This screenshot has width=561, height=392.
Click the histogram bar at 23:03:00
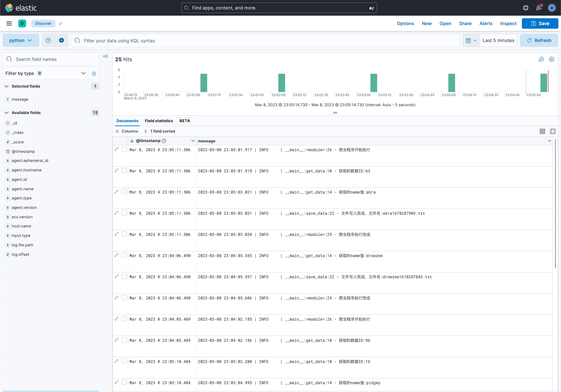point(374,83)
